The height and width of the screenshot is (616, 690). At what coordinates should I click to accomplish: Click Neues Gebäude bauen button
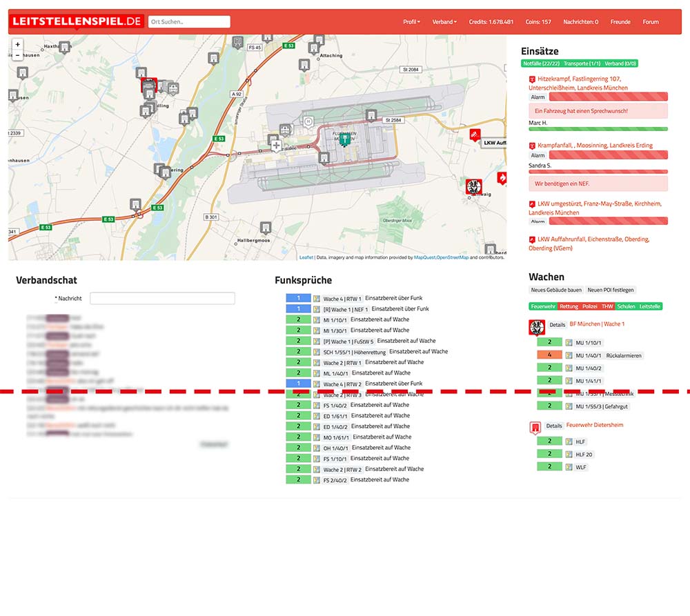coord(556,290)
